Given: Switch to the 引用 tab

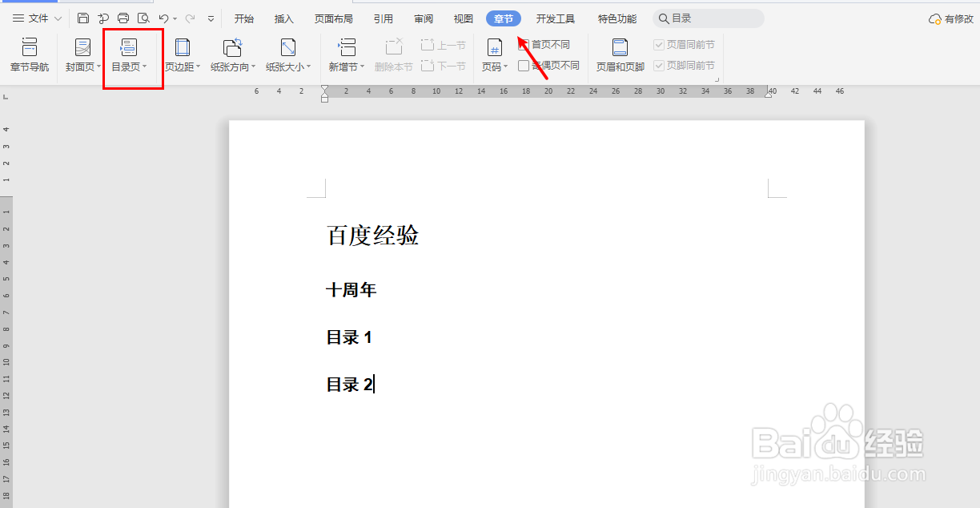Looking at the screenshot, I should coord(384,18).
